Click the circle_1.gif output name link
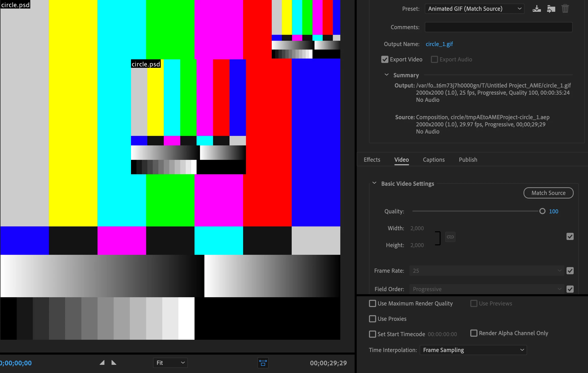This screenshot has width=588, height=373. 439,44
